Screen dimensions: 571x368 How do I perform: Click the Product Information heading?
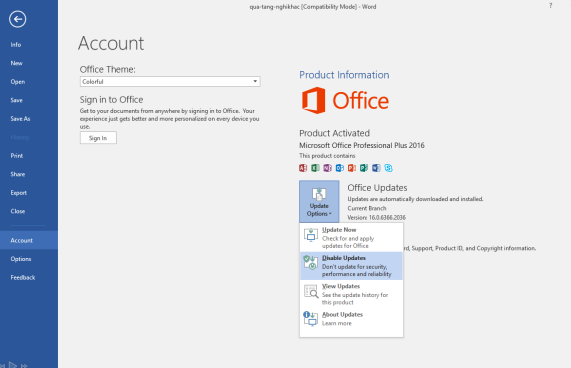(x=344, y=75)
